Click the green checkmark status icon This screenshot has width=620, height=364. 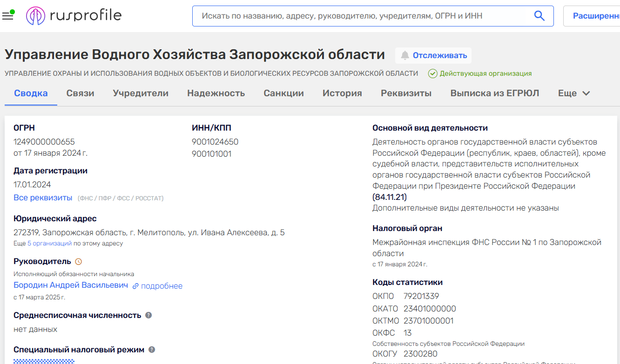432,73
